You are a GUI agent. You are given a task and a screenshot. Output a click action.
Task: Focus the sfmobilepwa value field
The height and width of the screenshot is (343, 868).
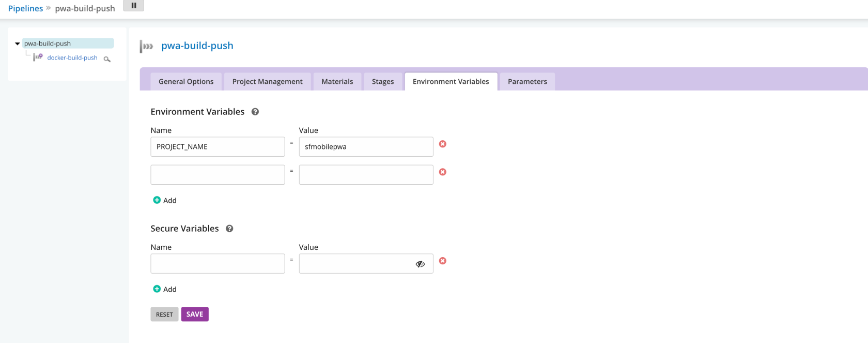click(366, 147)
